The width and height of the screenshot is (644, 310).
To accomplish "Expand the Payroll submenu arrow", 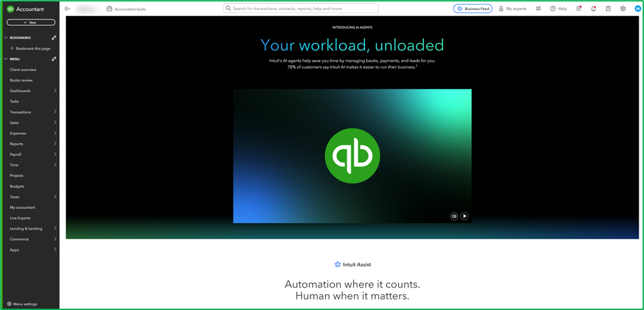I will pyautogui.click(x=55, y=155).
